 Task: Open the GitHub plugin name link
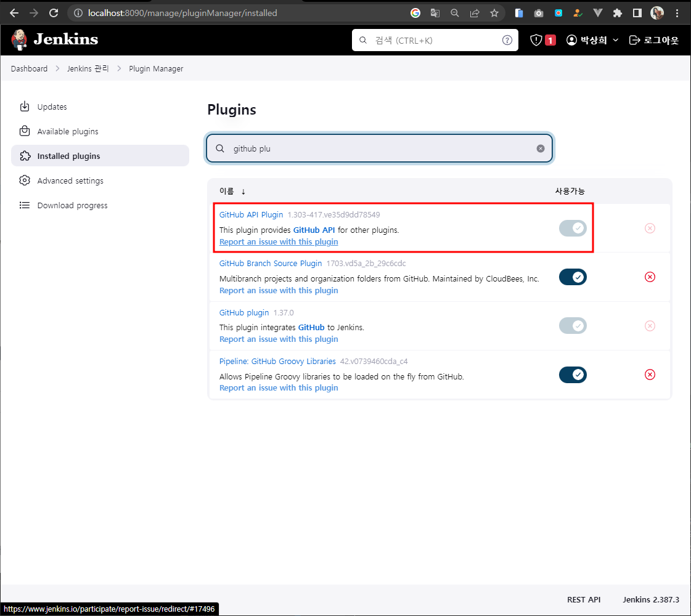pos(244,313)
